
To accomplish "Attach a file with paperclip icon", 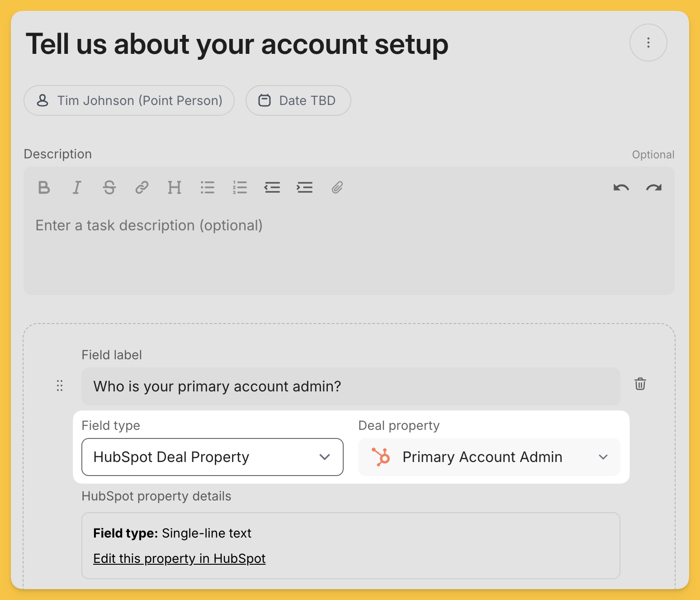I will (337, 187).
